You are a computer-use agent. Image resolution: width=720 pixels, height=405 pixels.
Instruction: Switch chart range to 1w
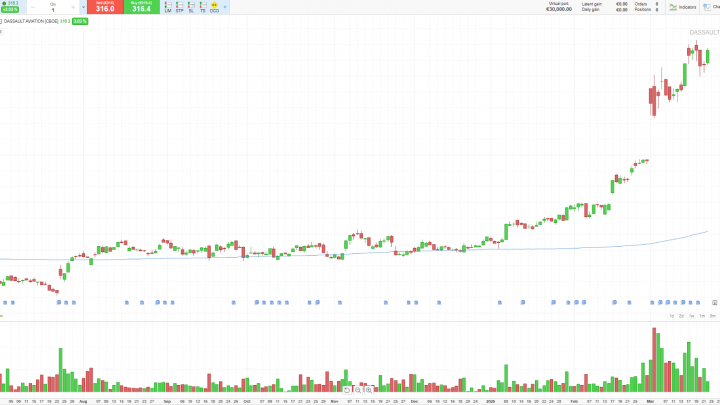point(692,316)
